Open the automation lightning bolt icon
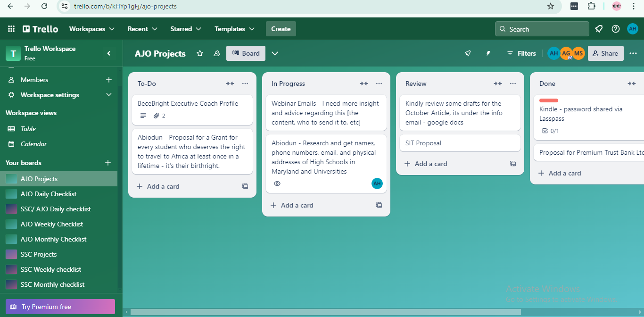Viewport: 644px width, 317px height. 488,53
